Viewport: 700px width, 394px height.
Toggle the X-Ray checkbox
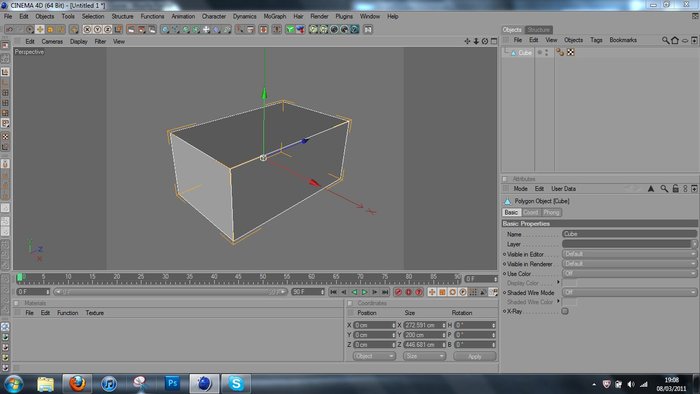[565, 311]
